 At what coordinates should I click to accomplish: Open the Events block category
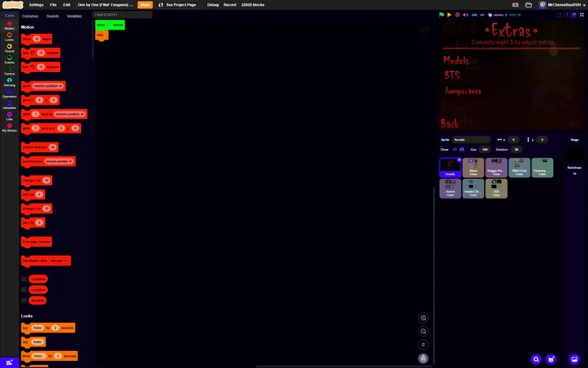point(9,59)
